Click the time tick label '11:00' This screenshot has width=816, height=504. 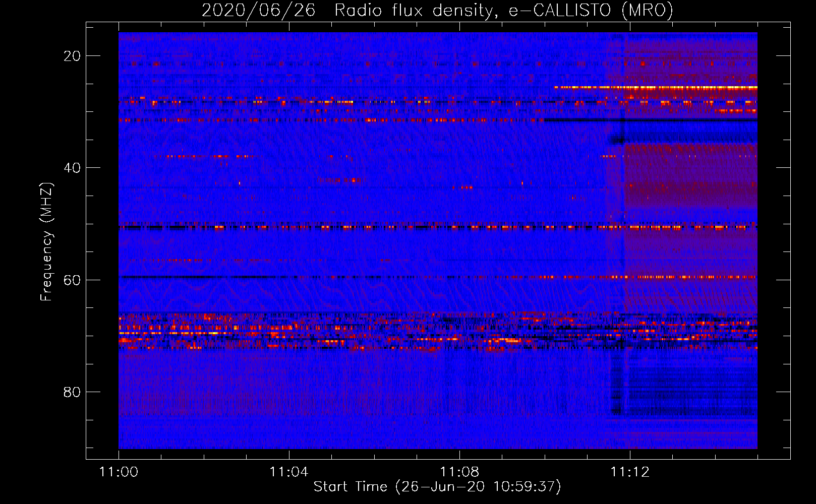tap(119, 472)
